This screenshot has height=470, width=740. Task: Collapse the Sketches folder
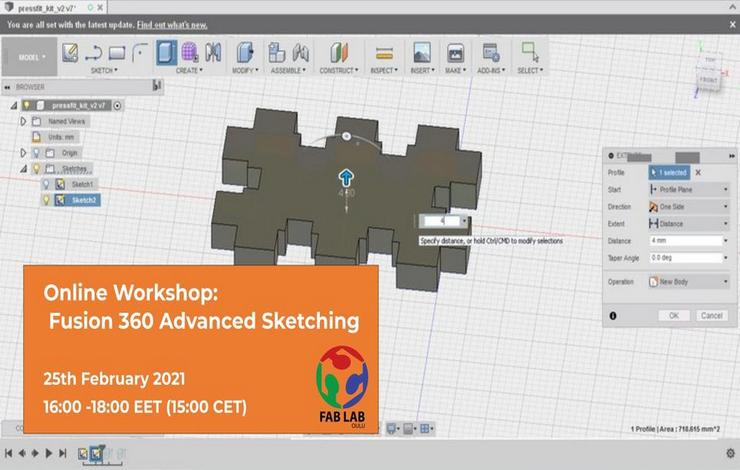click(23, 168)
